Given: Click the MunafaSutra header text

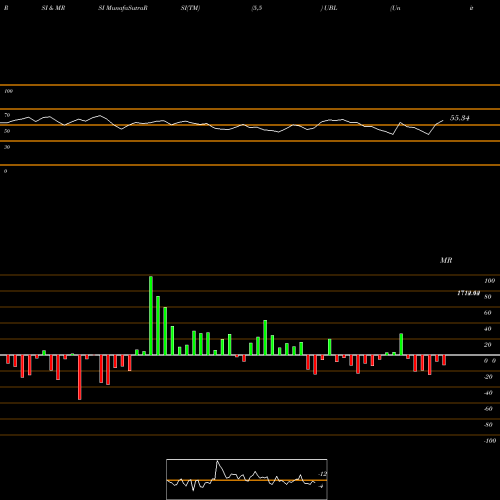Looking at the screenshot, I should [124, 8].
